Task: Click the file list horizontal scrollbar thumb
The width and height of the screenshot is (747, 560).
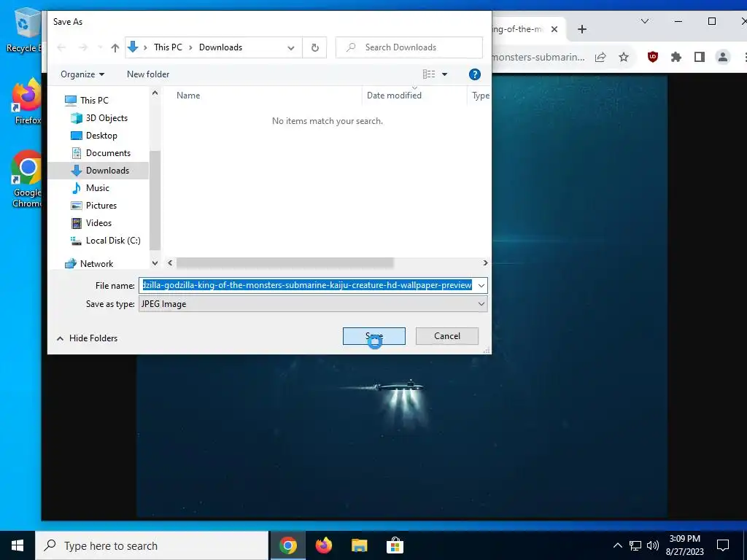Action: tap(285, 262)
